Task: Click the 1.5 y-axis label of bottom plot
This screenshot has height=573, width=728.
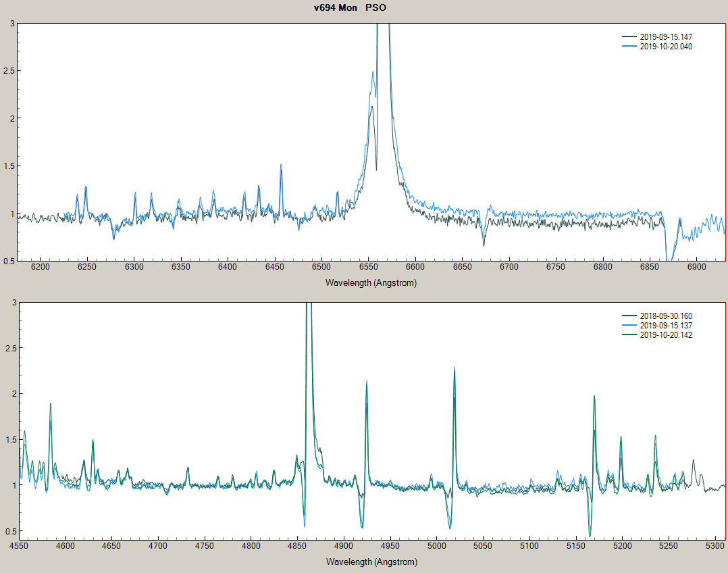Action: point(11,440)
